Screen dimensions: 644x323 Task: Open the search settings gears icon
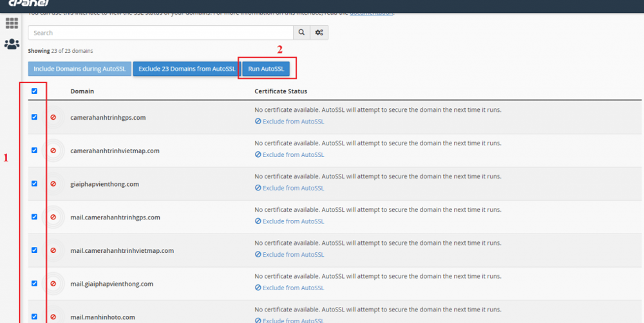click(x=319, y=33)
